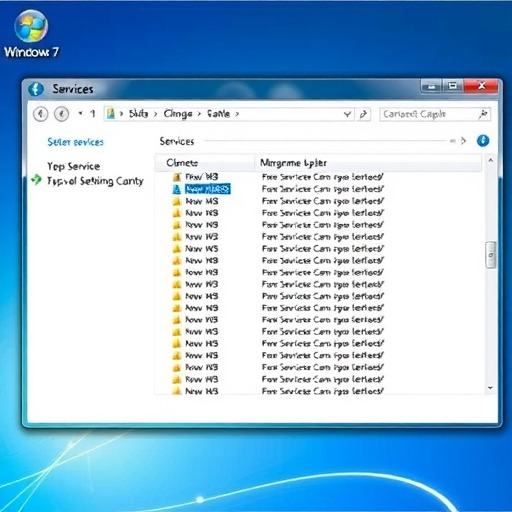Select the 'Clinge' breadcrumb segment
This screenshot has width=512, height=512.
coord(178,114)
